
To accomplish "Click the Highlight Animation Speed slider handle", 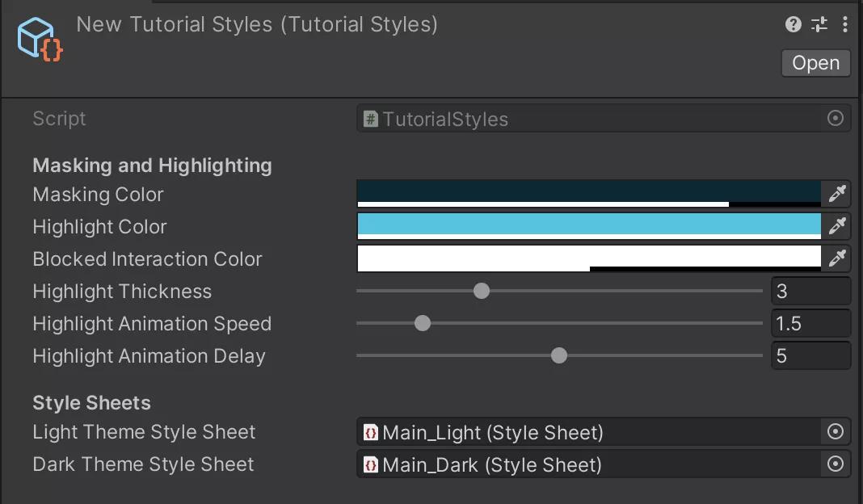I will click(x=423, y=323).
